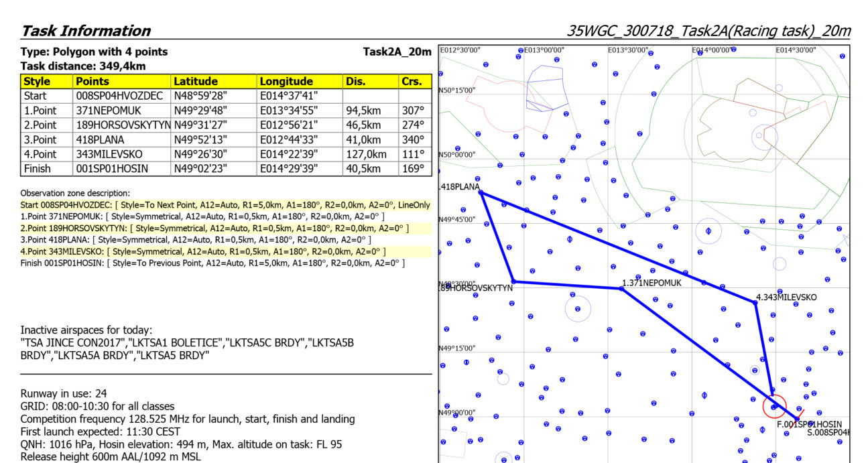Click the red finish circle on the map
This screenshot has width=868, height=463.
(x=774, y=406)
